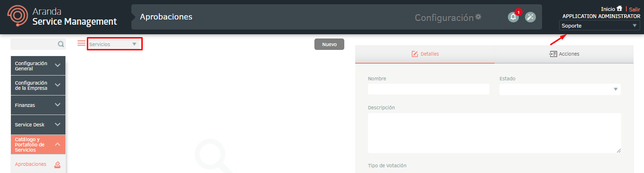The image size is (644, 173).
Task: Click the Nuevo button
Action: click(329, 44)
